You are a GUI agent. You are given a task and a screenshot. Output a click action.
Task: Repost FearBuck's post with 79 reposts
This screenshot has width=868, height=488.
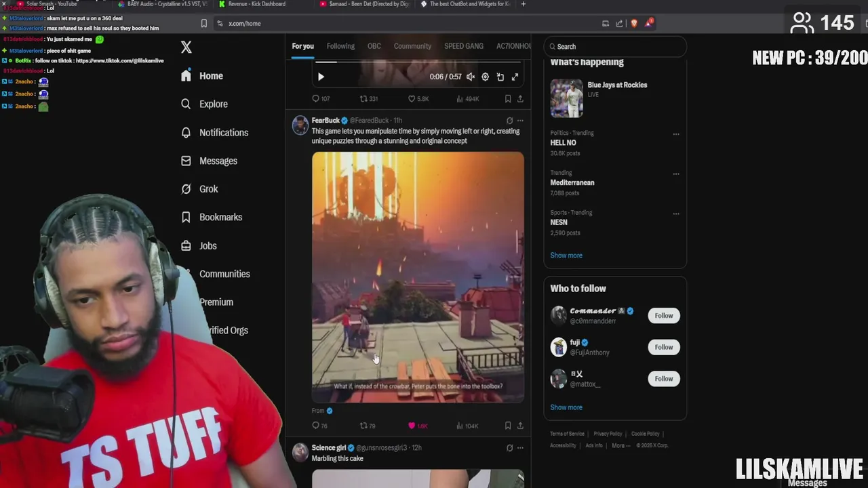tap(367, 426)
